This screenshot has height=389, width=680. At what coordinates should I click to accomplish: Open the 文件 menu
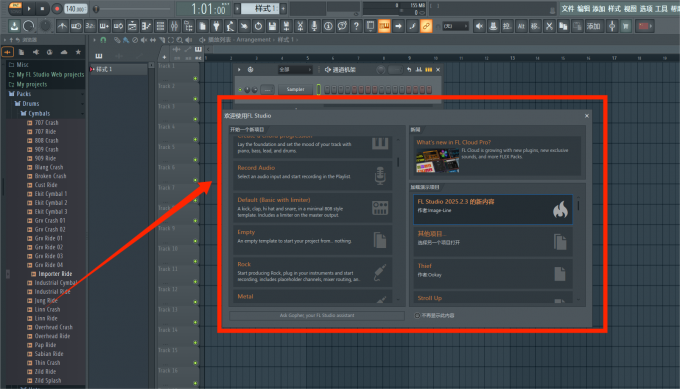[x=568, y=9]
